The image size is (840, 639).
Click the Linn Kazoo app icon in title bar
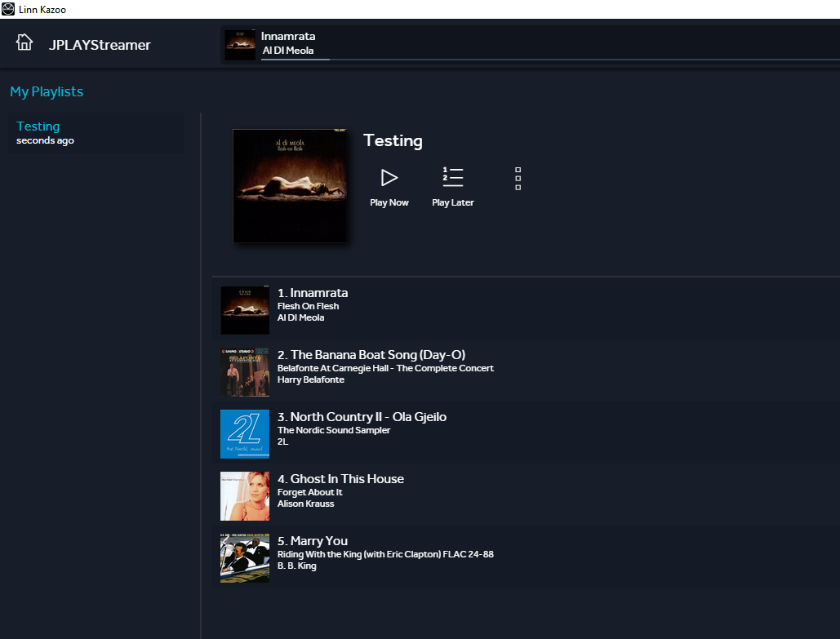(x=8, y=9)
